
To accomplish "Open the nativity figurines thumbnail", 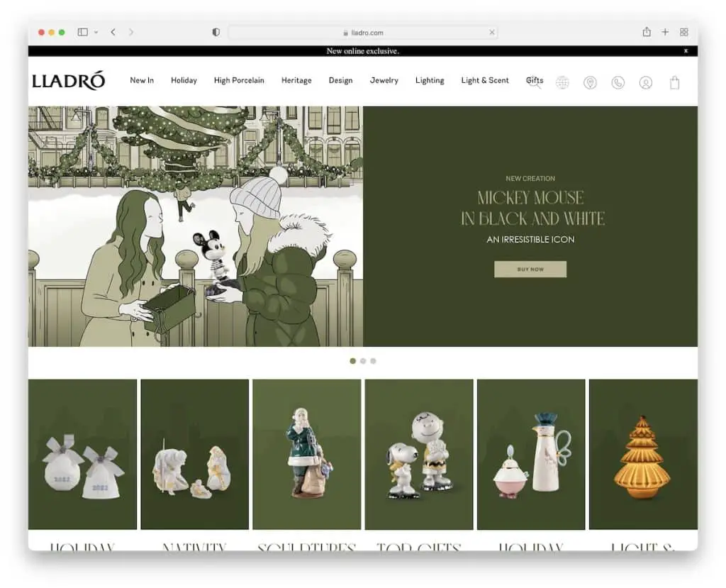I will click(194, 454).
